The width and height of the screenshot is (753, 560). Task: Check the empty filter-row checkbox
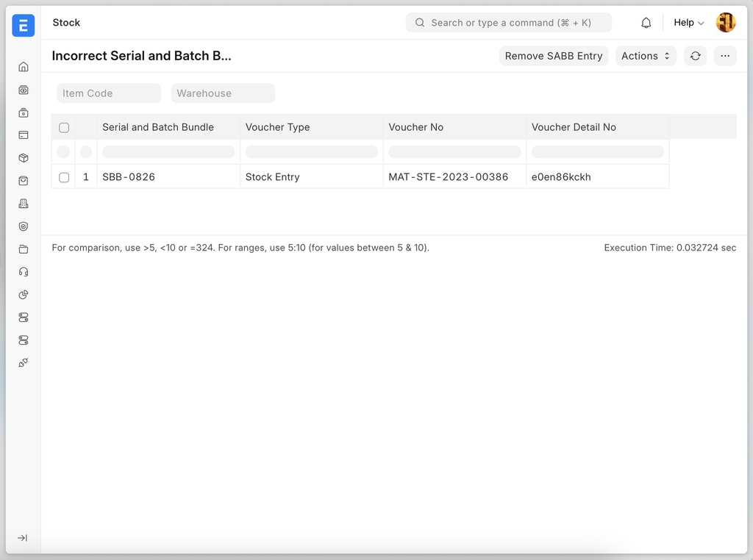[64, 151]
